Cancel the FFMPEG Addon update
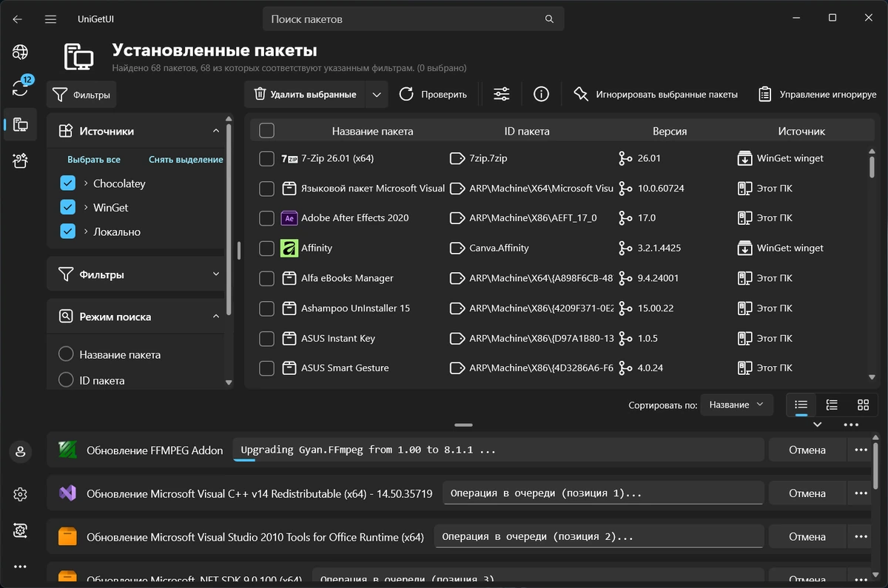Viewport: 888px width, 588px height. (807, 450)
